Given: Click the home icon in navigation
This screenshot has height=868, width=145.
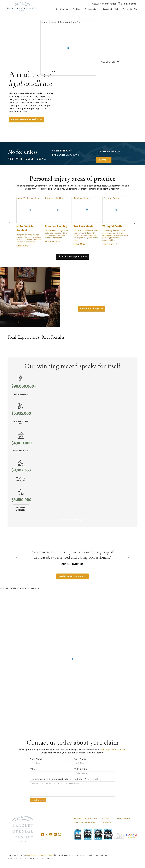Looking at the screenshot, I should tap(56, 9).
